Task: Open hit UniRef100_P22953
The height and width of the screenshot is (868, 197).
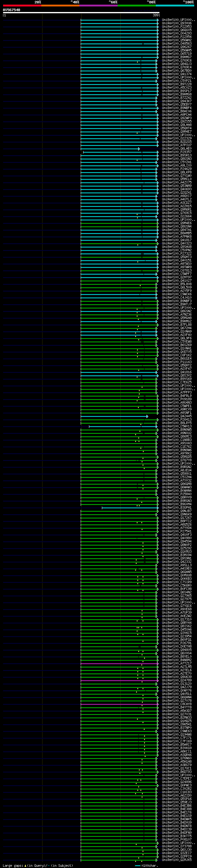Action: pos(176,26)
